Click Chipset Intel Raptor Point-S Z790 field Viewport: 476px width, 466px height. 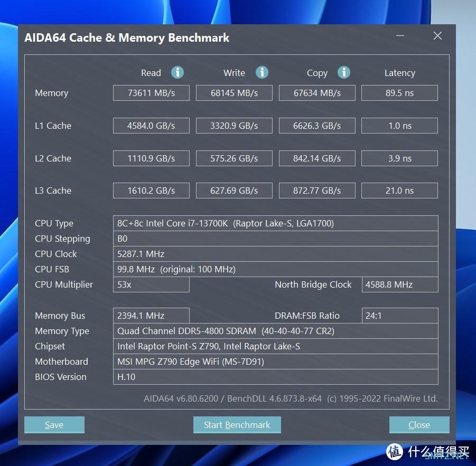276,346
